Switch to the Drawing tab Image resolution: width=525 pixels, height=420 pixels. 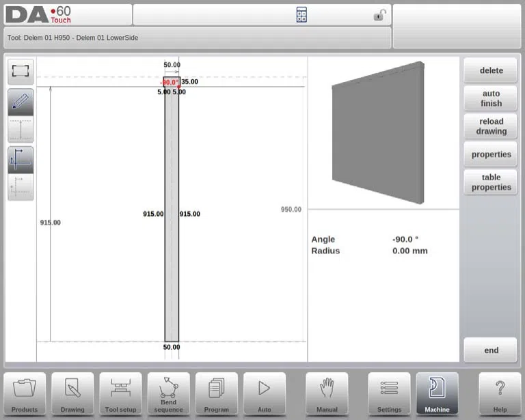pos(72,393)
